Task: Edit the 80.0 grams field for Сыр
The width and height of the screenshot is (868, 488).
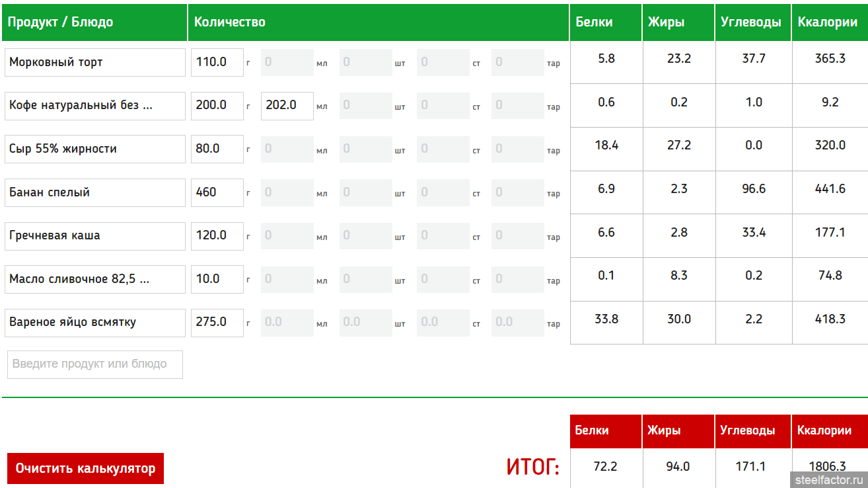Action: coord(217,149)
